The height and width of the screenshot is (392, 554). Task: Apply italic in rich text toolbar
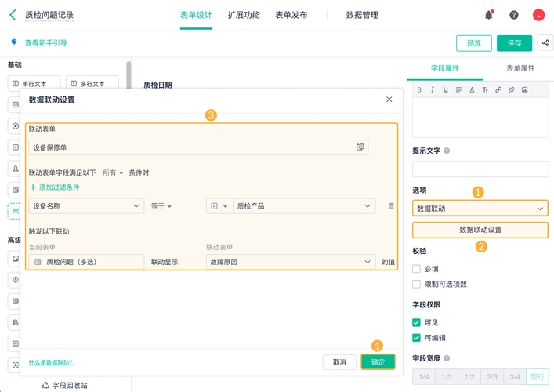(x=432, y=90)
